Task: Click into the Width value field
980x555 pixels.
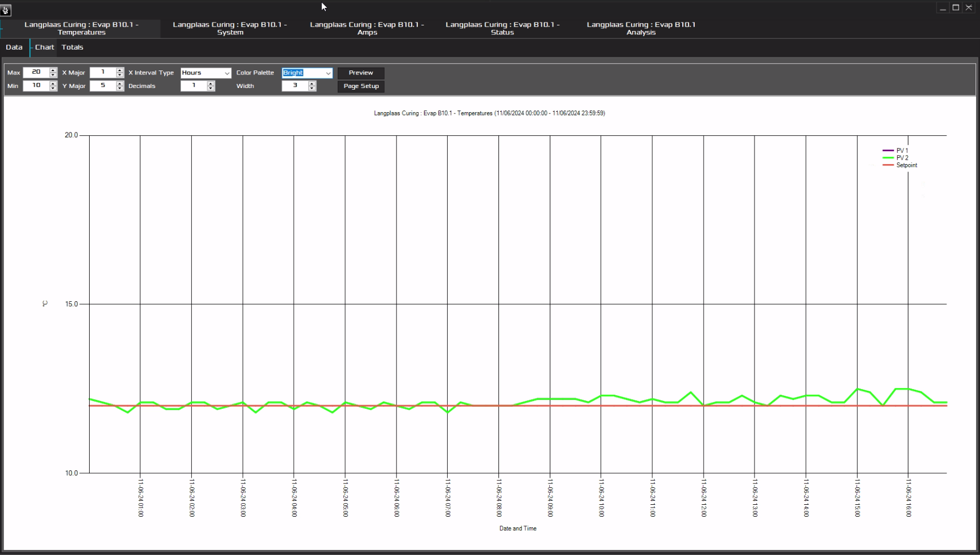Action: [x=294, y=86]
